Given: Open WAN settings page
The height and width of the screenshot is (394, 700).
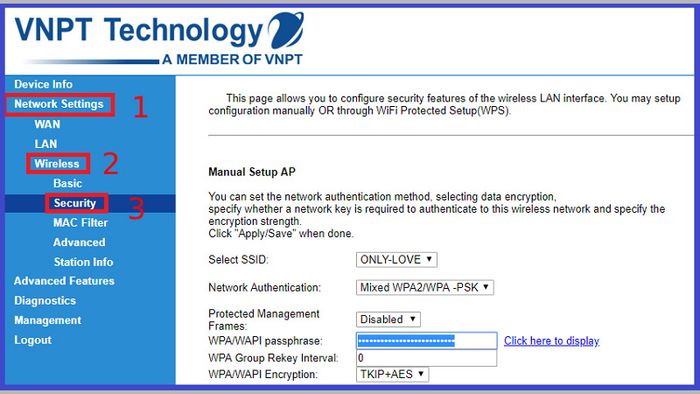Looking at the screenshot, I should [47, 124].
